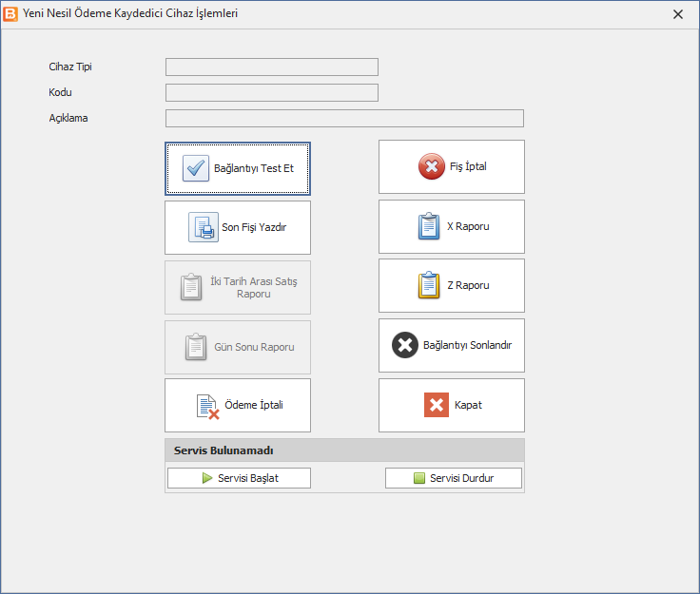The image size is (700, 594).
Task: Click the blue clipboard icon on X Raporu
Action: 429,226
